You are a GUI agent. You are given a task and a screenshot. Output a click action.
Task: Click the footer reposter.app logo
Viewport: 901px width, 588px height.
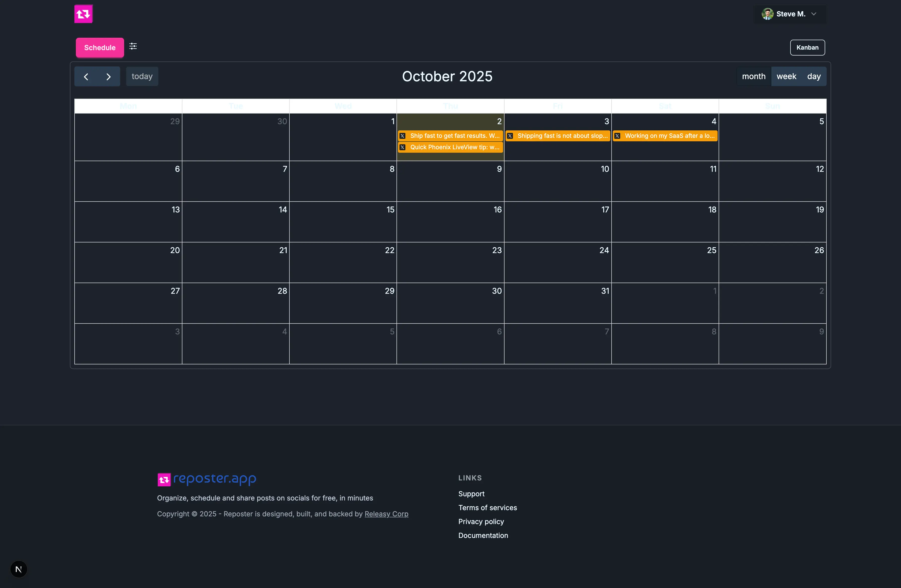(x=207, y=479)
